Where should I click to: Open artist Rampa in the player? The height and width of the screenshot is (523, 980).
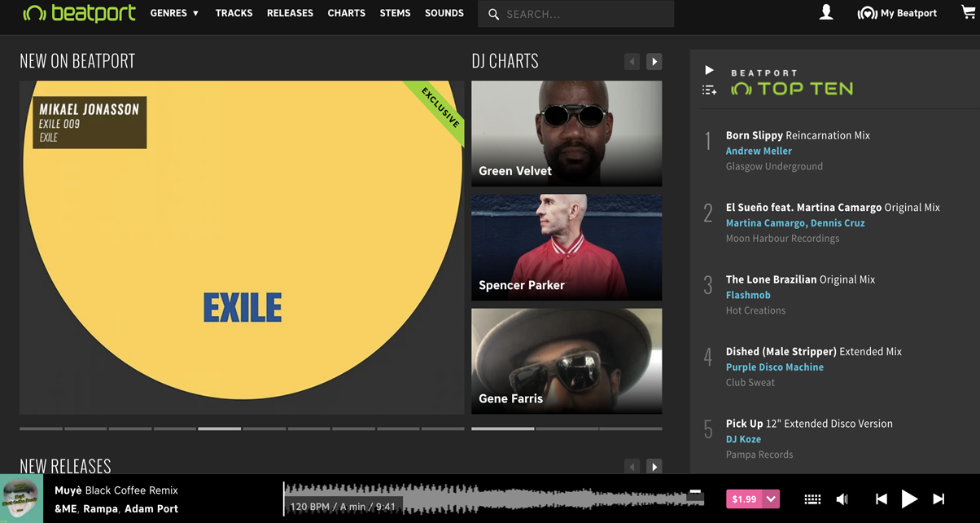100,508
